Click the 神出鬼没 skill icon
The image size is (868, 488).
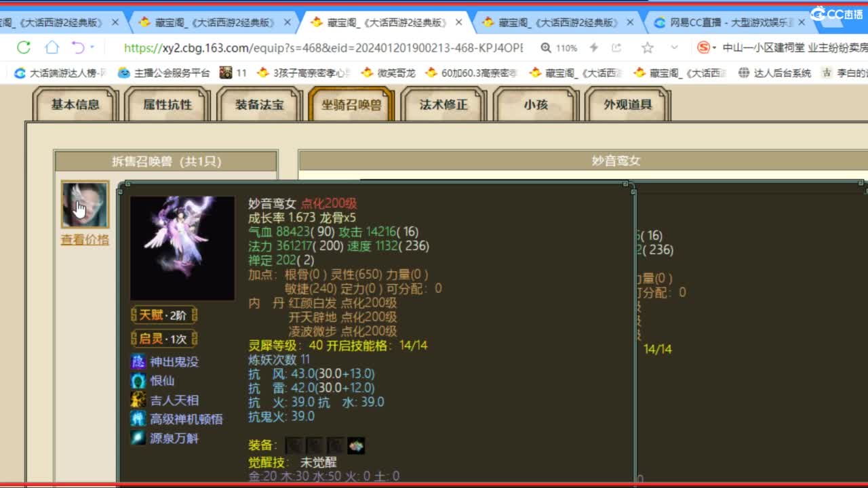[x=138, y=361]
